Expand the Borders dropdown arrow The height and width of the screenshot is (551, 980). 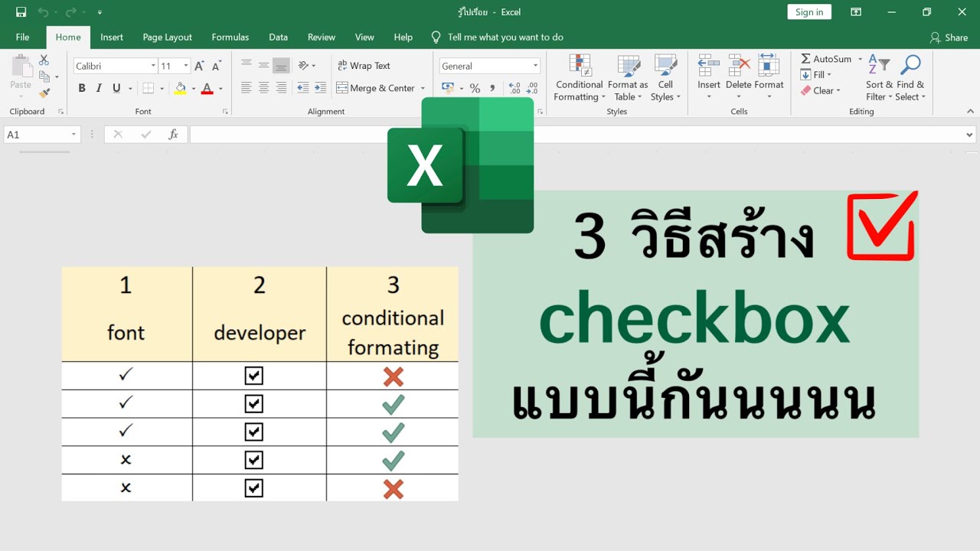tap(162, 89)
